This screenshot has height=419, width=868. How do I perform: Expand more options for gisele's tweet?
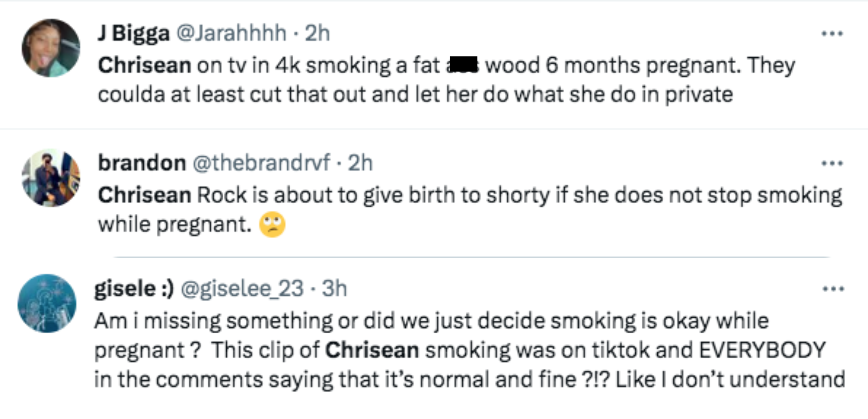click(x=833, y=289)
